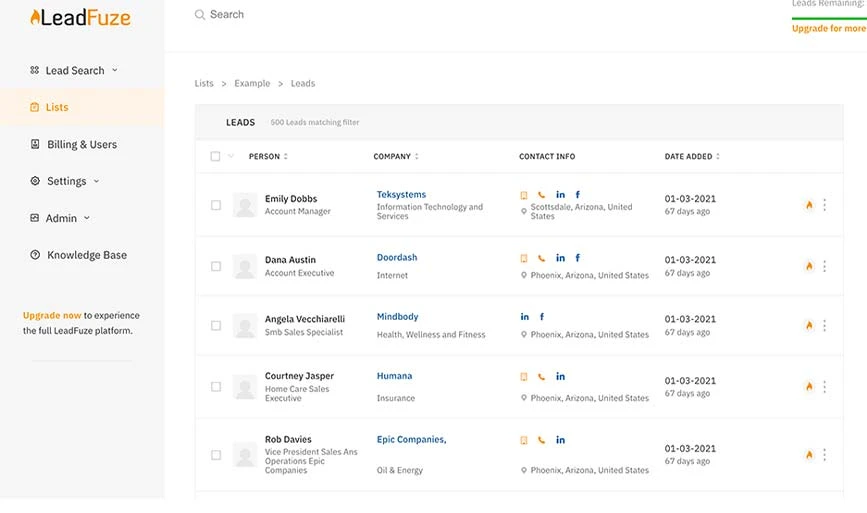867x513 pixels.
Task: Click email icon in Rob Davies row
Action: point(523,440)
